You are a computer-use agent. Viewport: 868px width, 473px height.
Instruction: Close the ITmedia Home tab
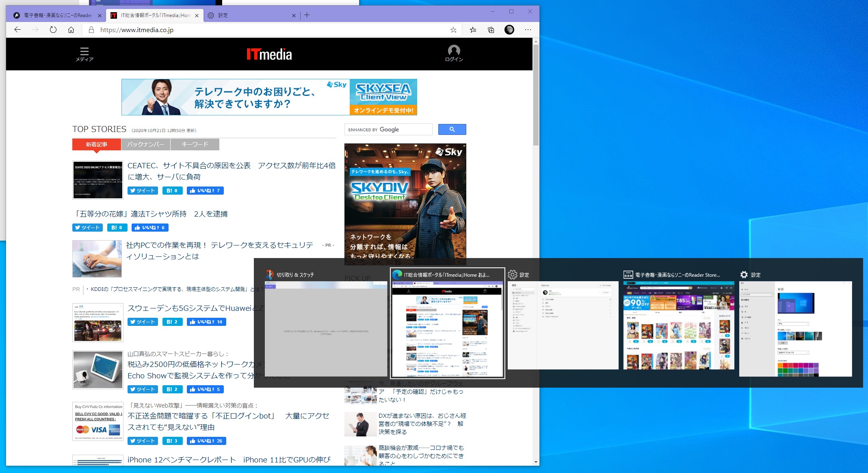point(197,15)
